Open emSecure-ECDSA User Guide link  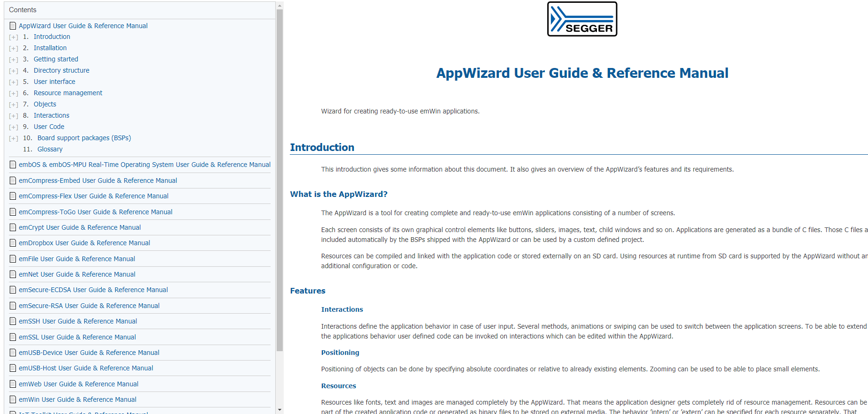point(93,290)
